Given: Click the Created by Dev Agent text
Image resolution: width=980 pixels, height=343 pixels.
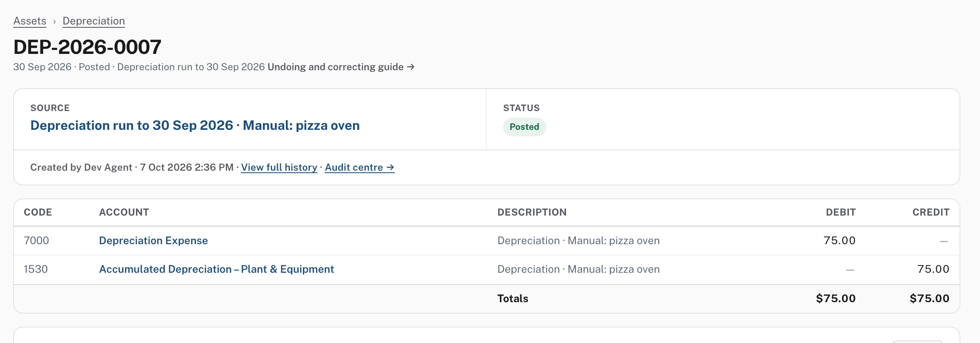Looking at the screenshot, I should pos(81,167).
